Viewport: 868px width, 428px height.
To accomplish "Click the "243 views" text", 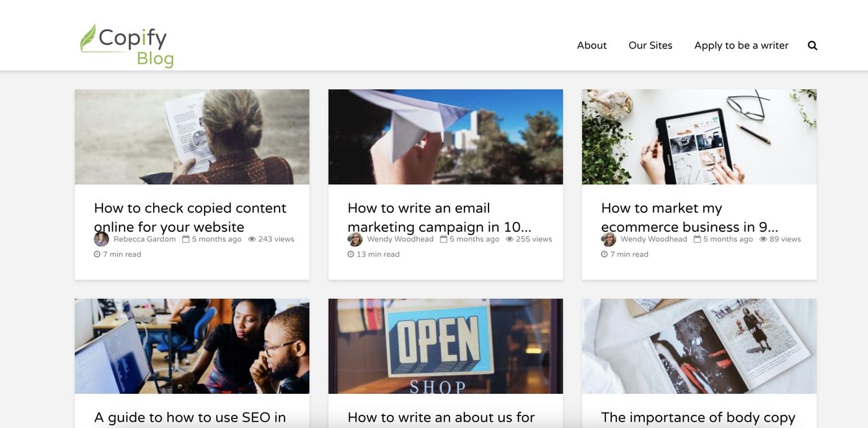I will click(x=277, y=239).
